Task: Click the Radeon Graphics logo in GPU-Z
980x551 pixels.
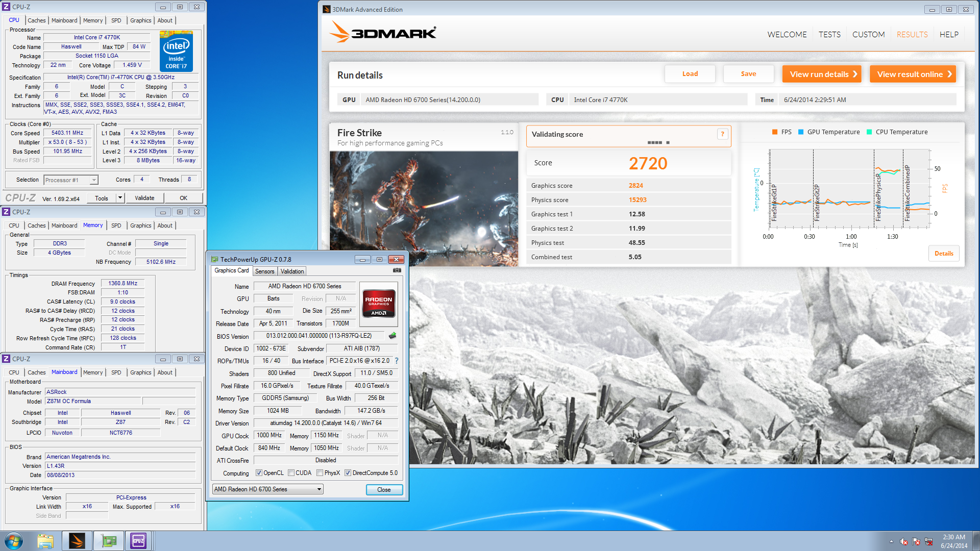Action: 378,305
